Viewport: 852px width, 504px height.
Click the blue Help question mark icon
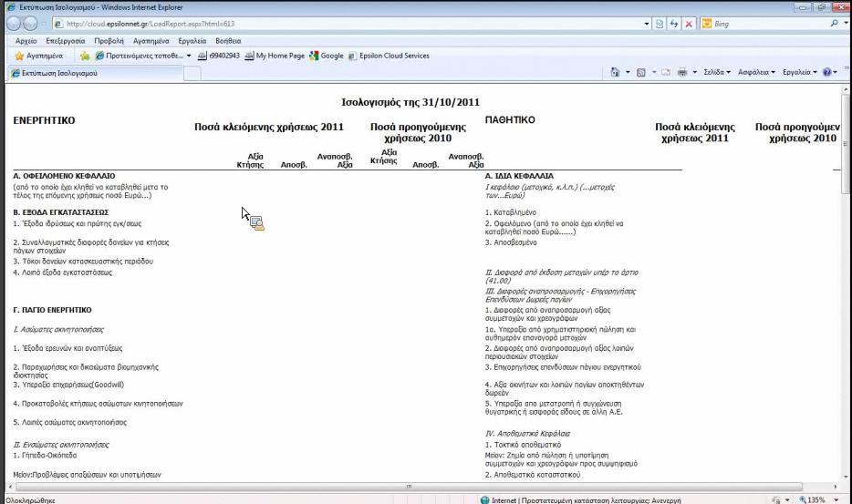pos(827,72)
